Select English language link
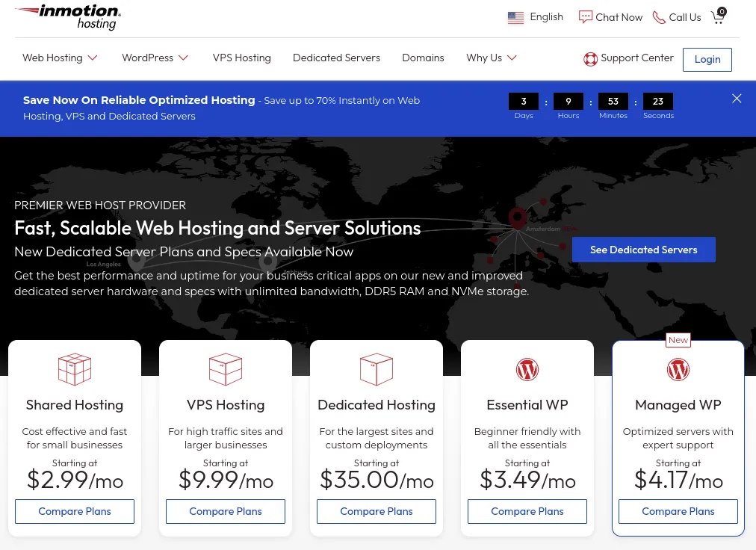The image size is (756, 550). click(546, 17)
